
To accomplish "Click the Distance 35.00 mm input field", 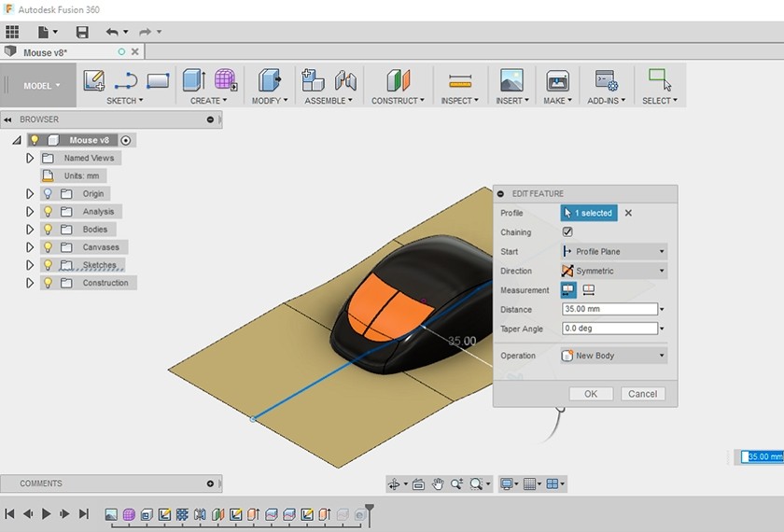I will [x=609, y=310].
